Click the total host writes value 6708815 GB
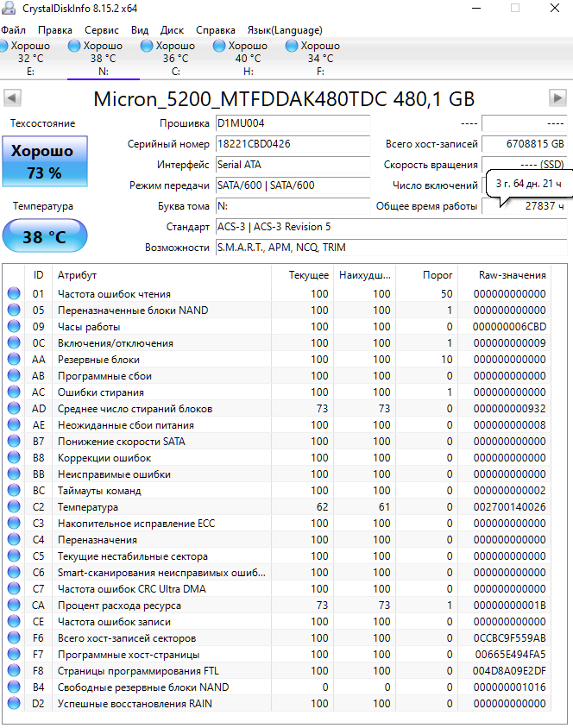Screen dimensions: 573x728 click(x=525, y=144)
